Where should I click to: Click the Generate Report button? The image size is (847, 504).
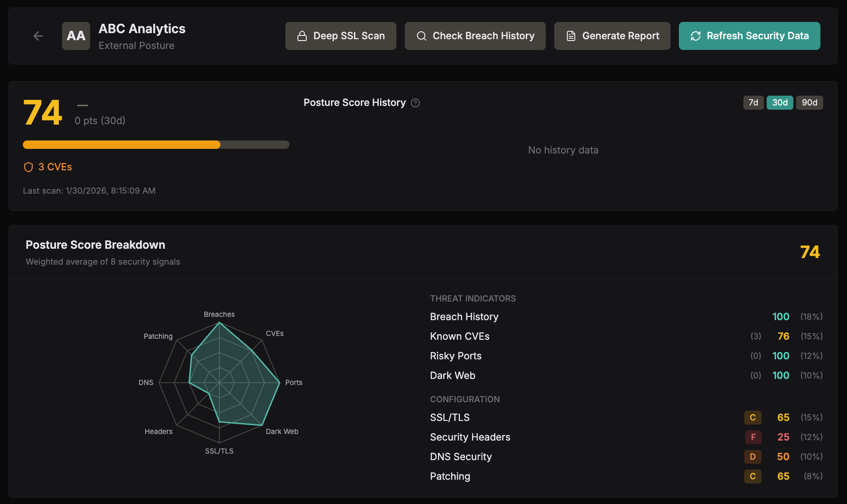pyautogui.click(x=612, y=36)
